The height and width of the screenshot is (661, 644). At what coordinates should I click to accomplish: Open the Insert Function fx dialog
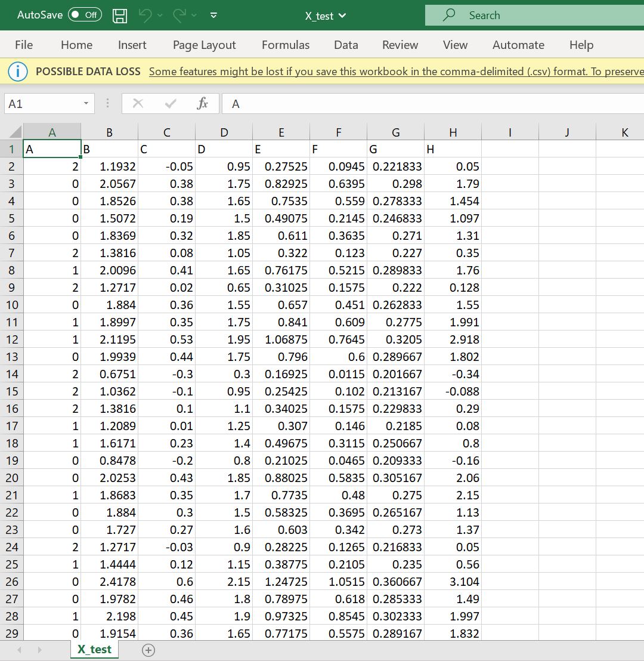(x=203, y=103)
